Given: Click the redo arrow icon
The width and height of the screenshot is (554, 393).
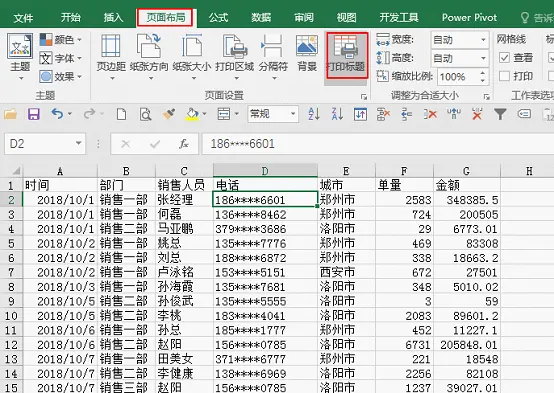Looking at the screenshot, I should (90, 114).
